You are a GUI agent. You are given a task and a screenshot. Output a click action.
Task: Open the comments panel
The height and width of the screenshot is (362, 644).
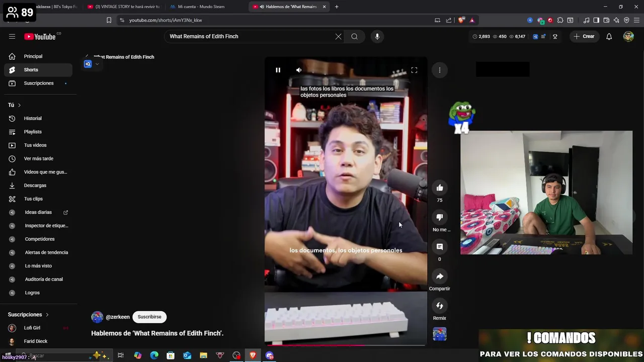coord(440,246)
